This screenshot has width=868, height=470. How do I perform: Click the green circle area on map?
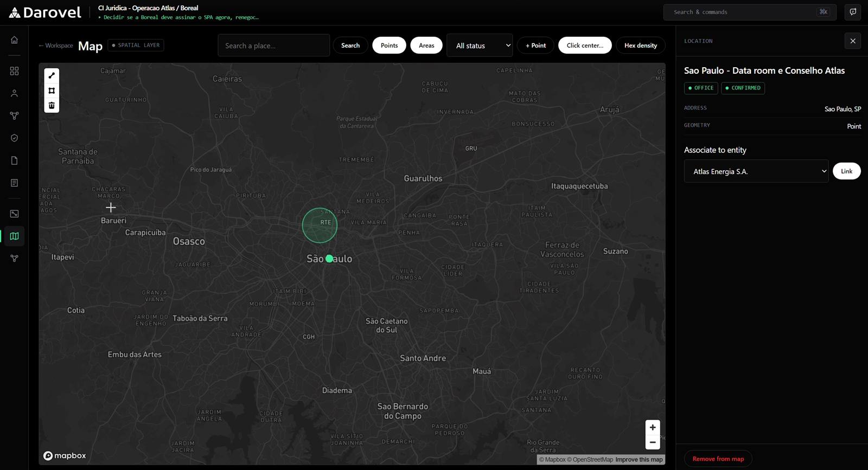320,226
